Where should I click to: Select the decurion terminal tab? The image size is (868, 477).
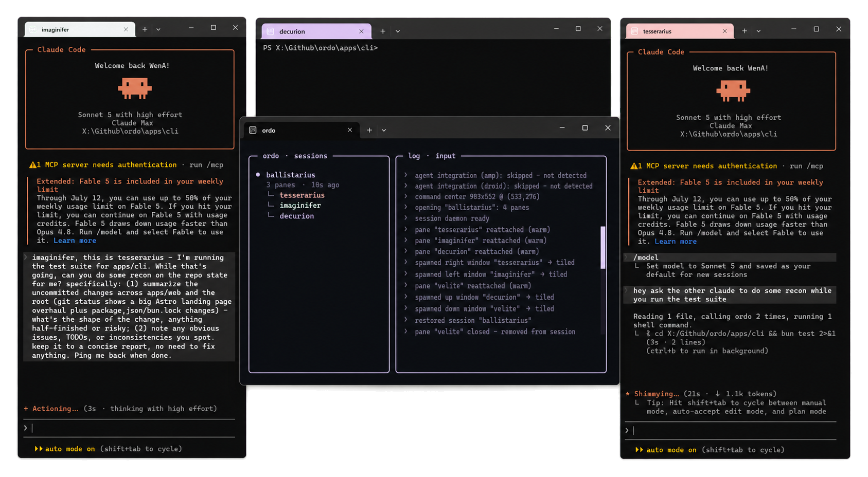coord(315,31)
